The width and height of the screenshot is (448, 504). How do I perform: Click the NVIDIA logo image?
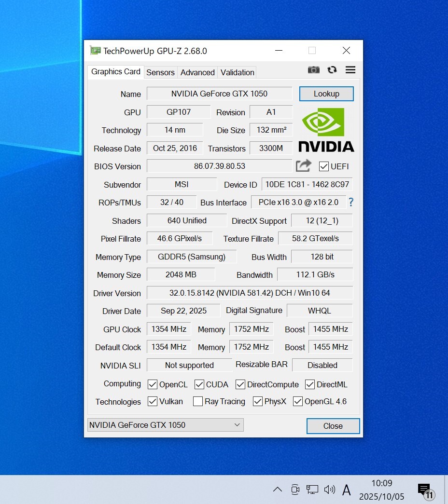click(326, 129)
